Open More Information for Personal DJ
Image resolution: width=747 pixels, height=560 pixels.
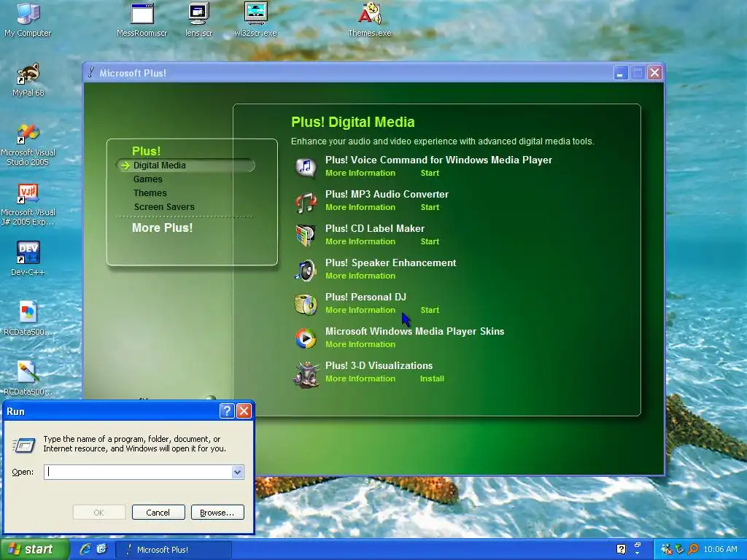click(360, 310)
